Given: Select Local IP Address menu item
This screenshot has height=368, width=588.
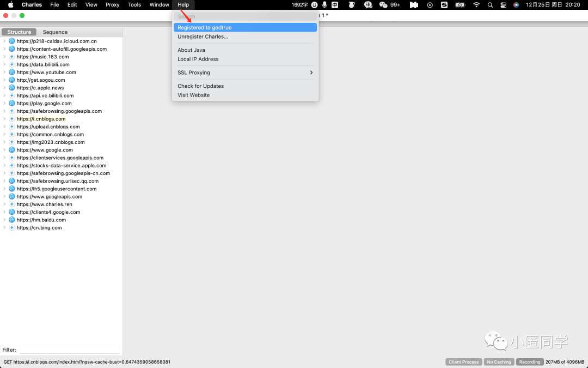Looking at the screenshot, I should pyautogui.click(x=245, y=59).
